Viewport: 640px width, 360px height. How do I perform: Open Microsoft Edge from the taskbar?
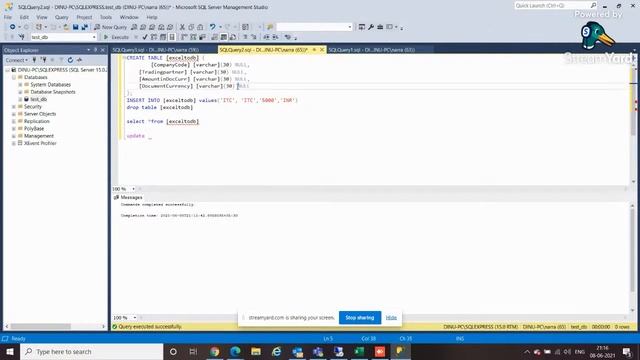pos(235,351)
